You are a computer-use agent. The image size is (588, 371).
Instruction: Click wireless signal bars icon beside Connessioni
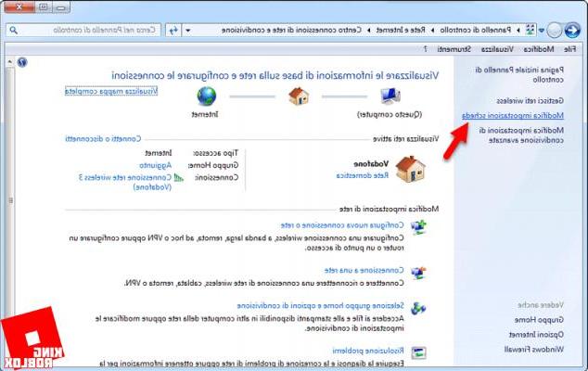(x=179, y=177)
